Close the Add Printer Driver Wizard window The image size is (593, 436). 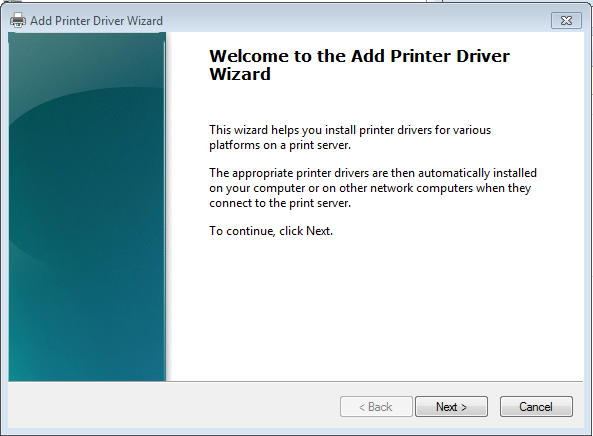(x=566, y=20)
